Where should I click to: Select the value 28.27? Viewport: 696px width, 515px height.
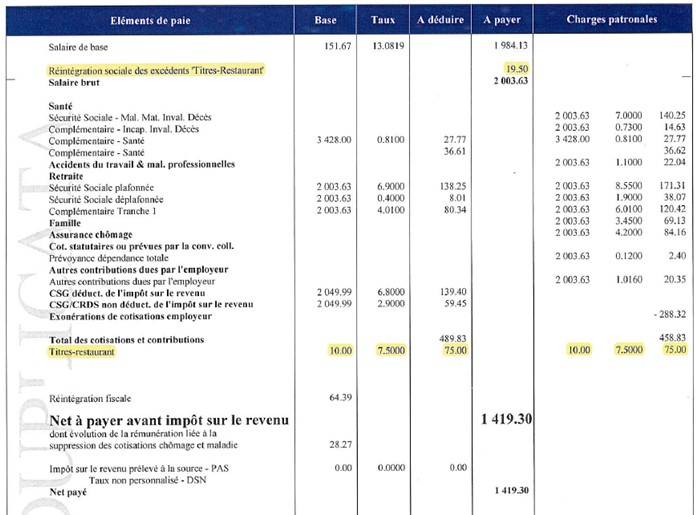pyautogui.click(x=340, y=444)
